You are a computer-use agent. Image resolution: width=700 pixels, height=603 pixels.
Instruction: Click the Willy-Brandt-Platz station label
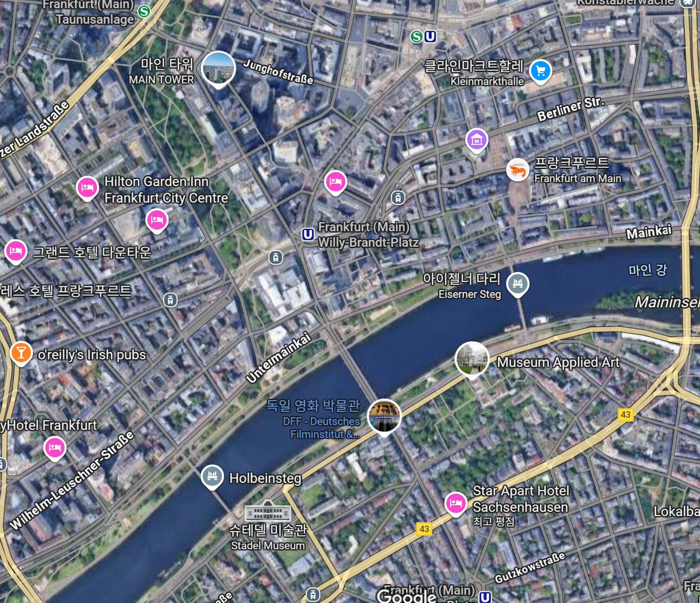pyautogui.click(x=368, y=235)
